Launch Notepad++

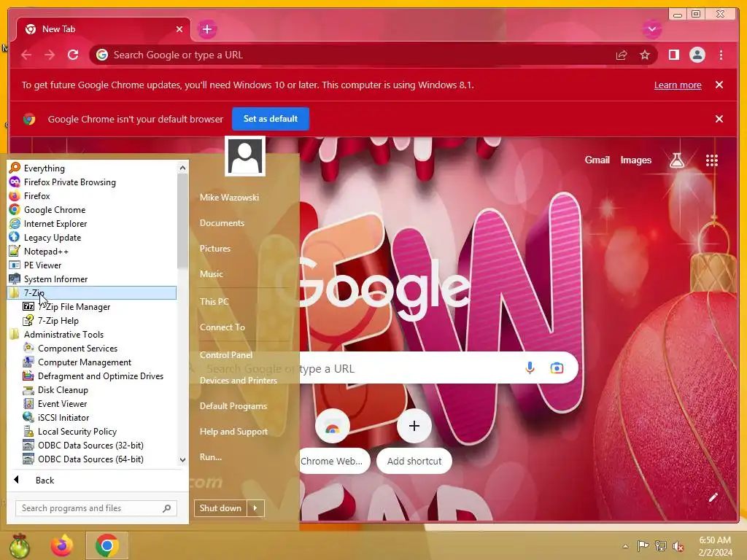click(x=92, y=251)
